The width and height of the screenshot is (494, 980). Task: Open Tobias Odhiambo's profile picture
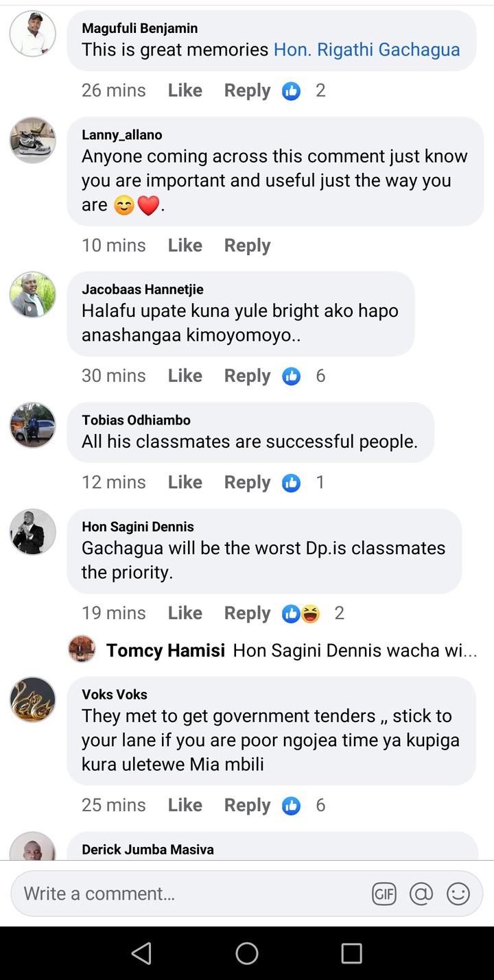(32, 425)
